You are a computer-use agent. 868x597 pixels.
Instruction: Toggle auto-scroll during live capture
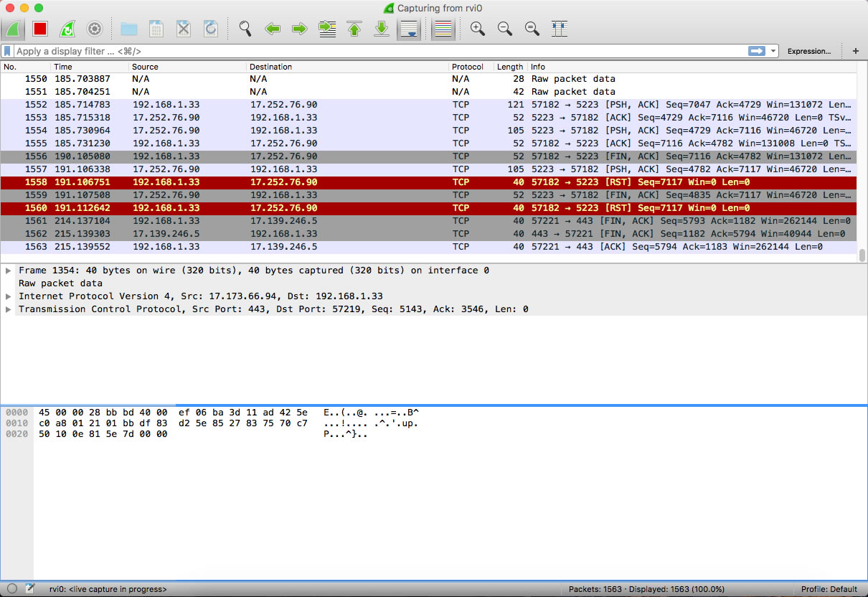409,29
